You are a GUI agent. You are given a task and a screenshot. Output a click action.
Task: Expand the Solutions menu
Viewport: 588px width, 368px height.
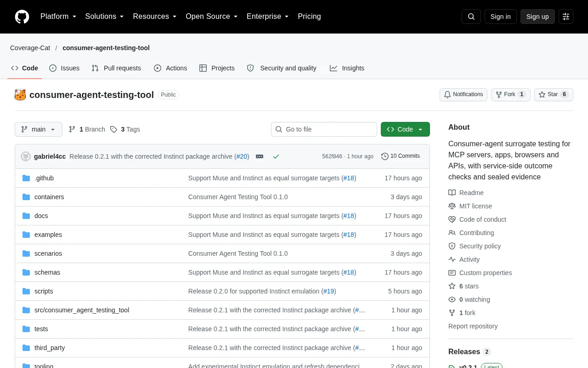105,17
